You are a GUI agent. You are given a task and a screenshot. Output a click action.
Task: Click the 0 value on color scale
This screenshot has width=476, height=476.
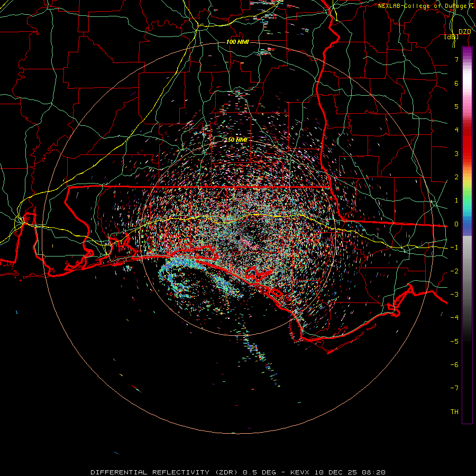pos(456,224)
